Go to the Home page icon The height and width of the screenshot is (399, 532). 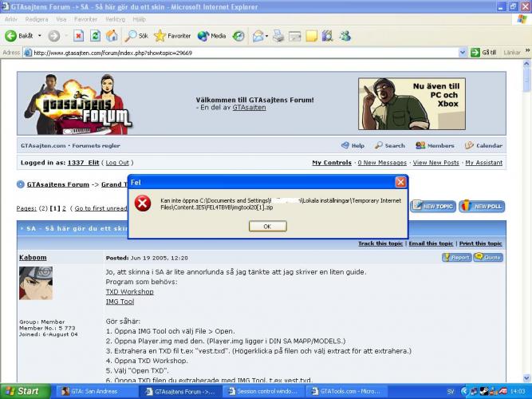[x=111, y=36]
